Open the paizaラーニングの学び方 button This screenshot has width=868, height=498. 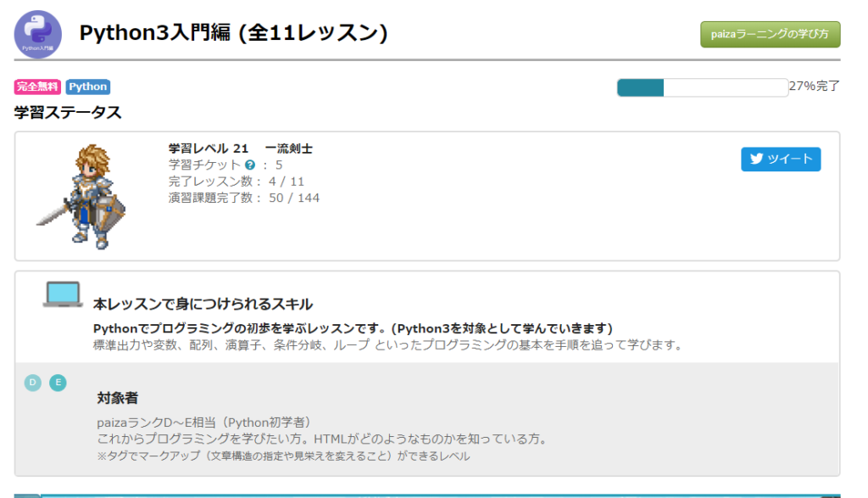(x=770, y=34)
